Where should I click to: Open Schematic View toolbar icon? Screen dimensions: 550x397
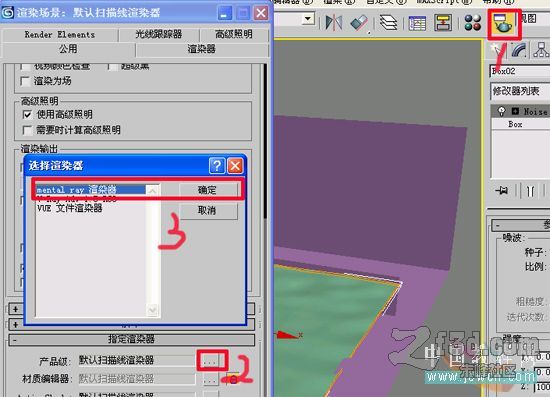pyautogui.click(x=443, y=23)
